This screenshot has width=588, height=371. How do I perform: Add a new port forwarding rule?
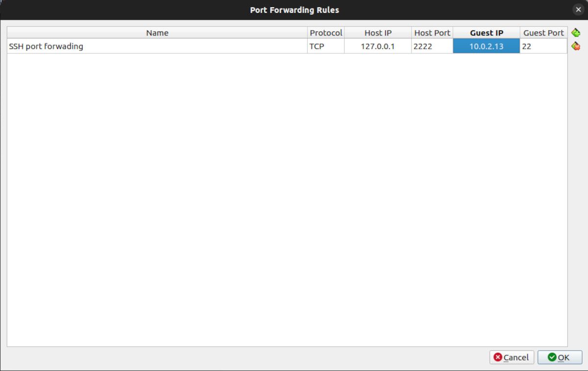tap(576, 33)
